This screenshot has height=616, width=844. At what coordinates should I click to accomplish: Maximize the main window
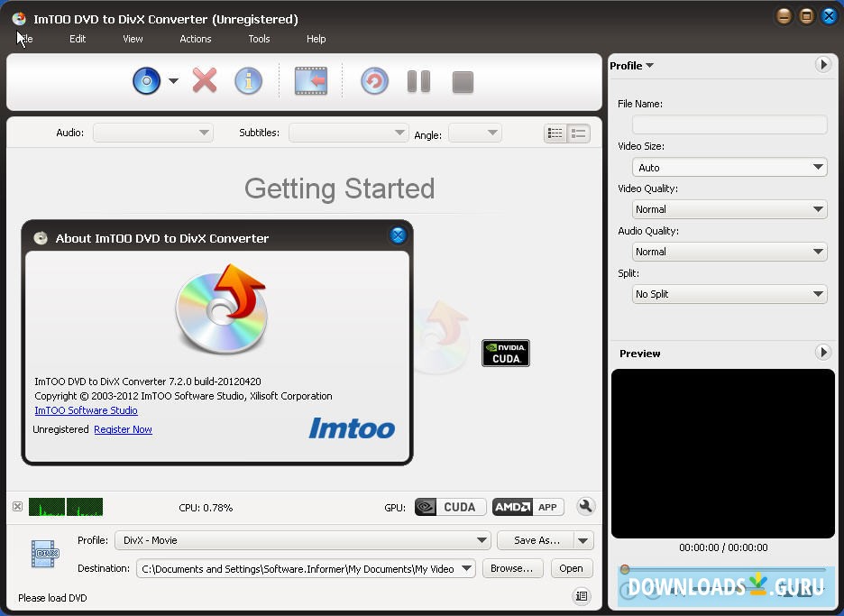(x=806, y=17)
